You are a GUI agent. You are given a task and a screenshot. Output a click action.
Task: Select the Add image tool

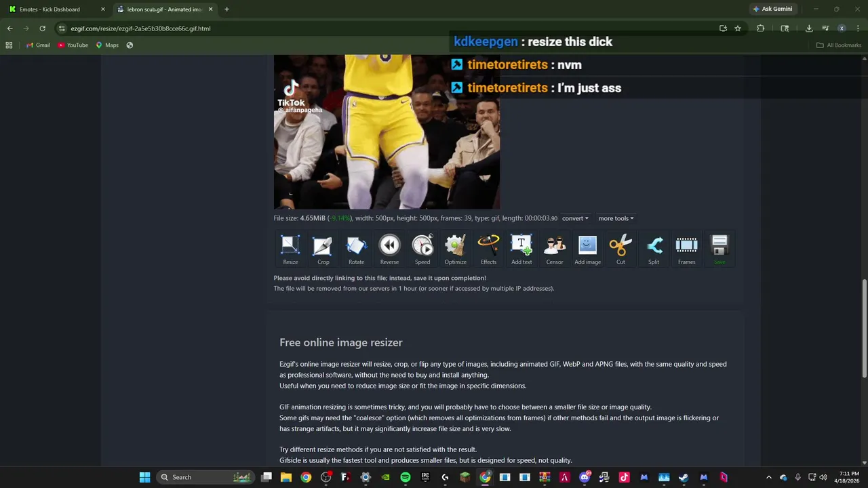coord(587,249)
